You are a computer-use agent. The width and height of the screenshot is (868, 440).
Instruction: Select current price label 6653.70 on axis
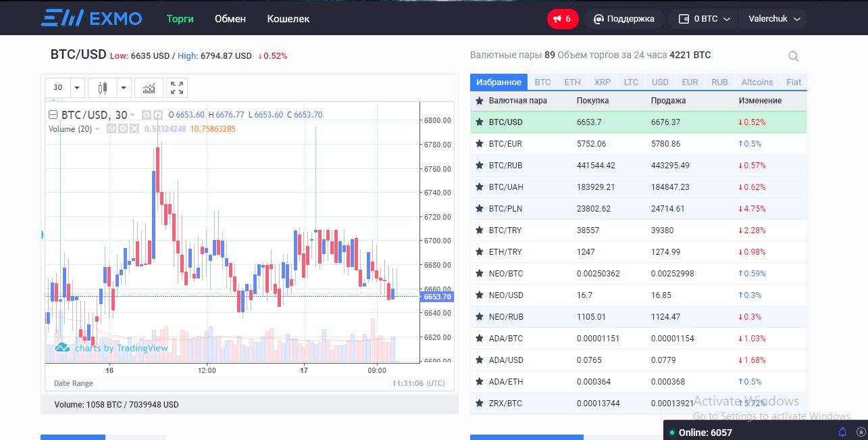[x=436, y=297]
